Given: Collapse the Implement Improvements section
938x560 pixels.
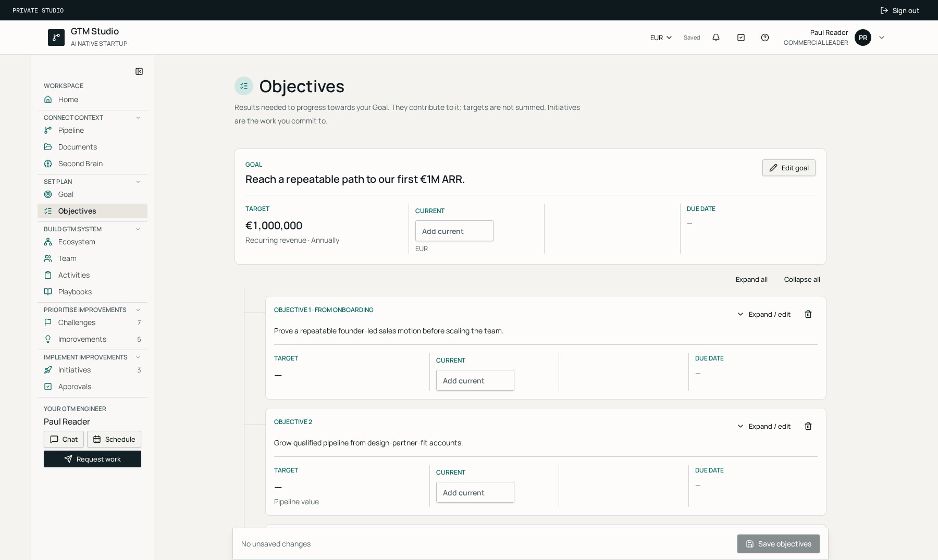Looking at the screenshot, I should (x=138, y=357).
